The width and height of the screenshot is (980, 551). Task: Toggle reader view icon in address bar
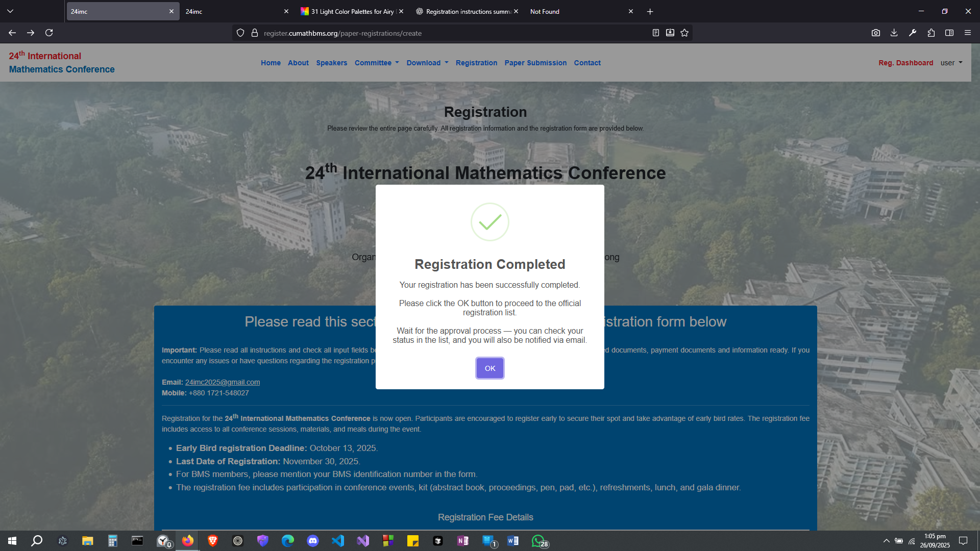[656, 33]
